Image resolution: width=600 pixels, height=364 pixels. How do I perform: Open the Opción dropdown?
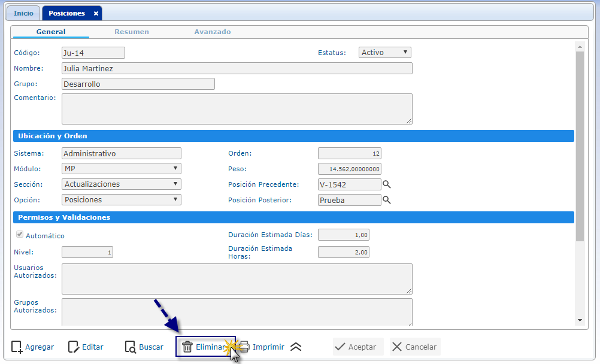click(x=121, y=200)
